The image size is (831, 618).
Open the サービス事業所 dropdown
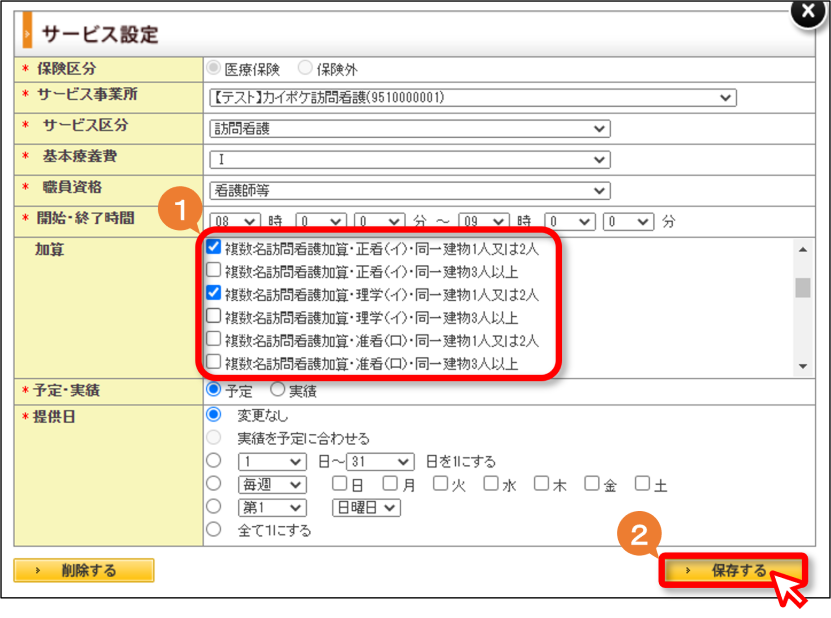pyautogui.click(x=473, y=98)
